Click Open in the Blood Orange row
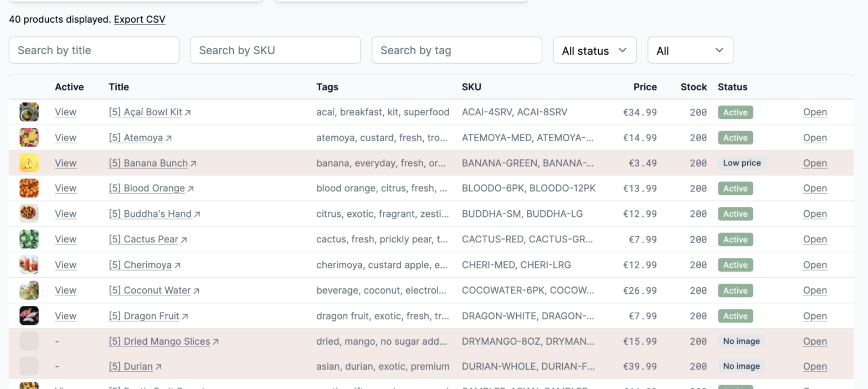This screenshot has width=868, height=389. point(815,189)
